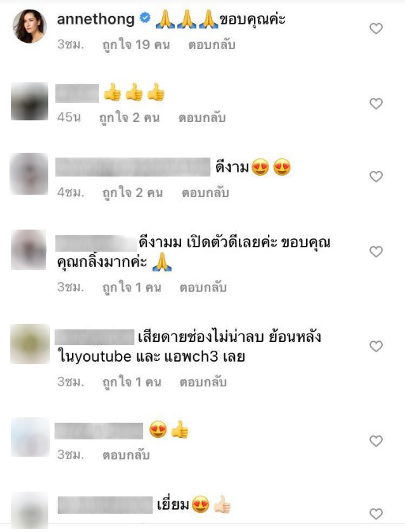Like annethong's ขอบคุณค่ะ comment with heart

376,28
